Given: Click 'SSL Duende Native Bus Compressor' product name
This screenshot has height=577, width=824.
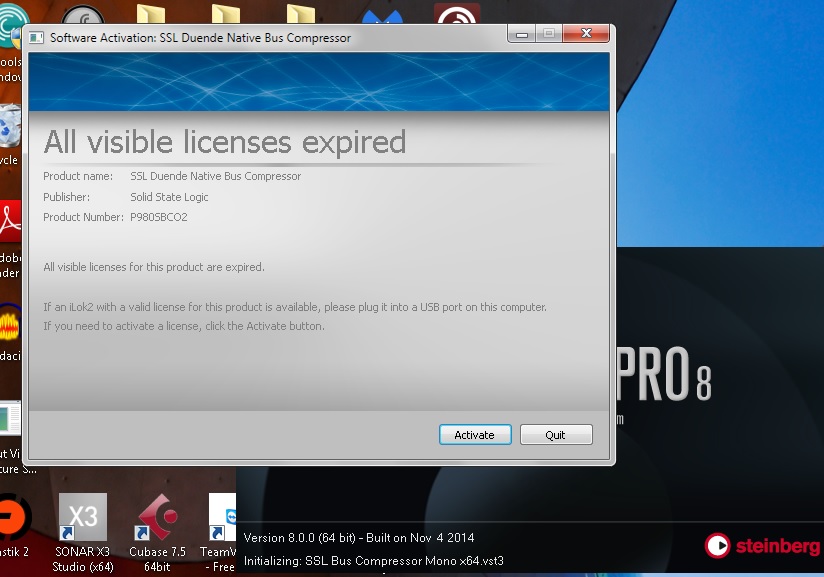Looking at the screenshot, I should coord(215,176).
